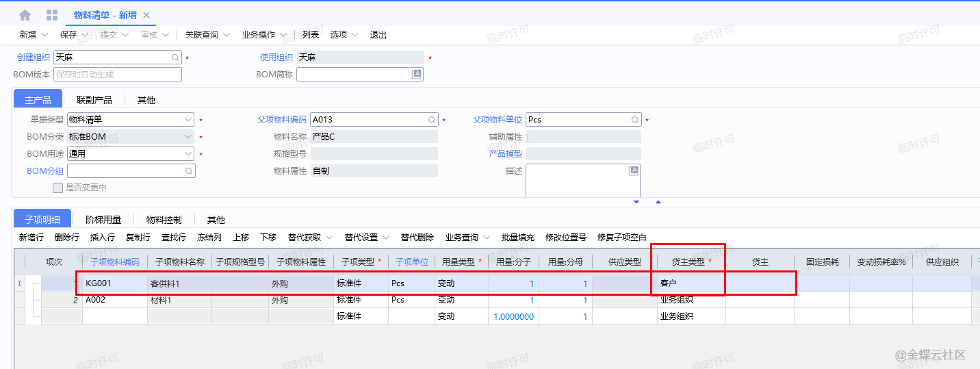The height and width of the screenshot is (369, 980).
Task: Click search icon in BOM分组 field
Action: click(189, 171)
